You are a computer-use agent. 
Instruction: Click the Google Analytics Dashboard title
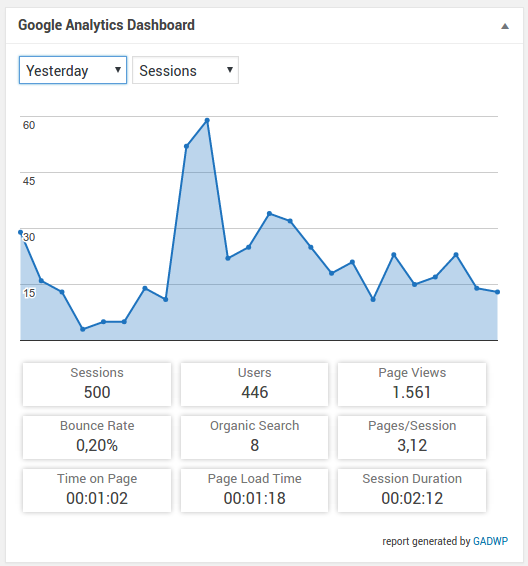point(106,25)
